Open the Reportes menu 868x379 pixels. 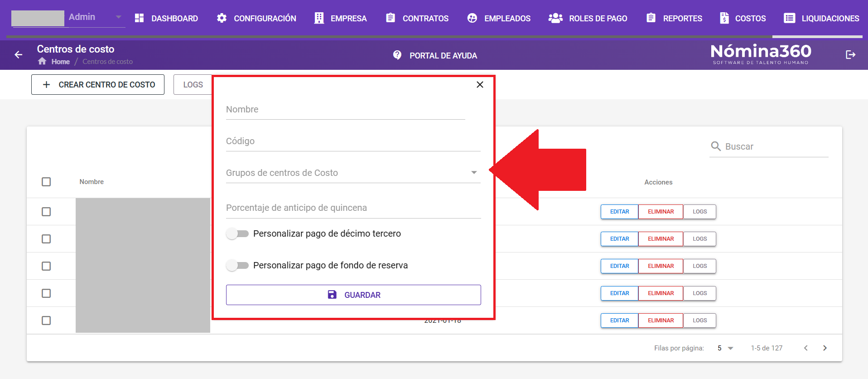click(674, 18)
